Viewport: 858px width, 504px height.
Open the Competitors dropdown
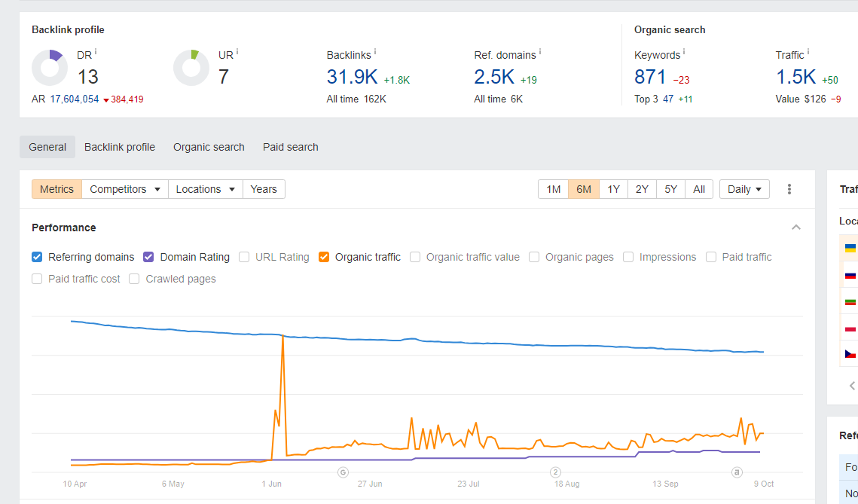125,189
